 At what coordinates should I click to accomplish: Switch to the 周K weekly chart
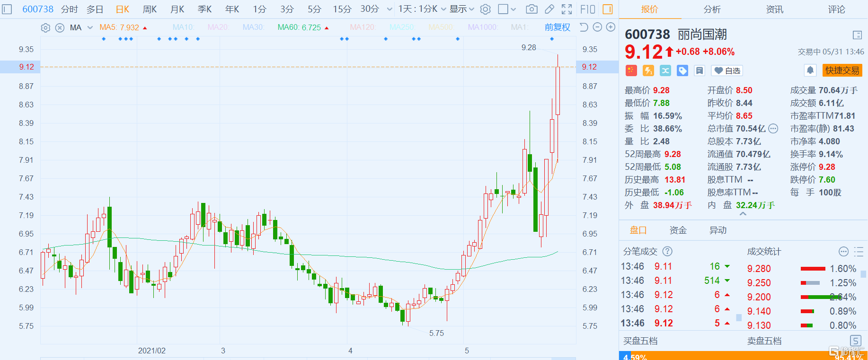point(150,9)
